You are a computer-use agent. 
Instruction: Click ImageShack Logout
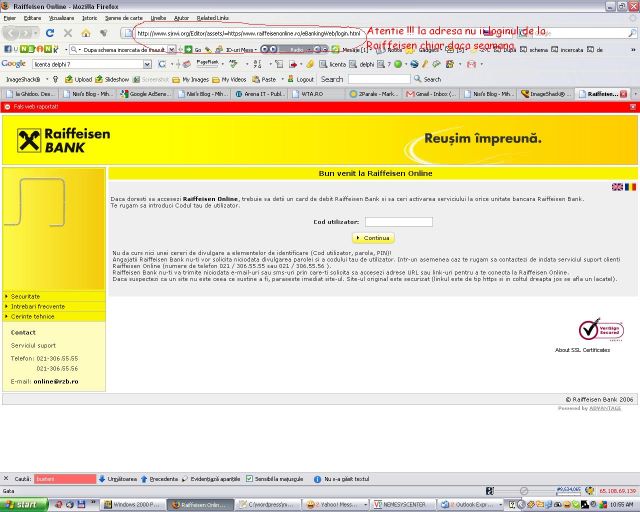(301, 79)
